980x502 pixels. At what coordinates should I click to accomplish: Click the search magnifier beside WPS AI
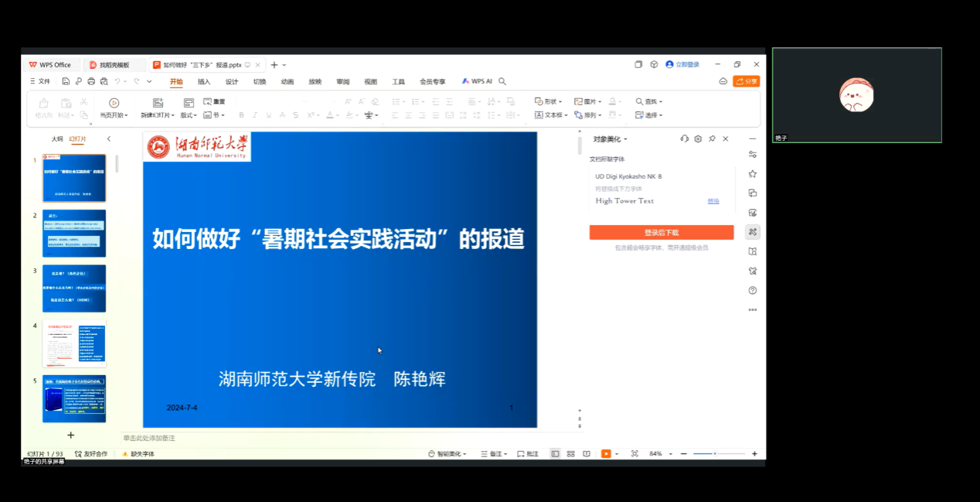(502, 81)
